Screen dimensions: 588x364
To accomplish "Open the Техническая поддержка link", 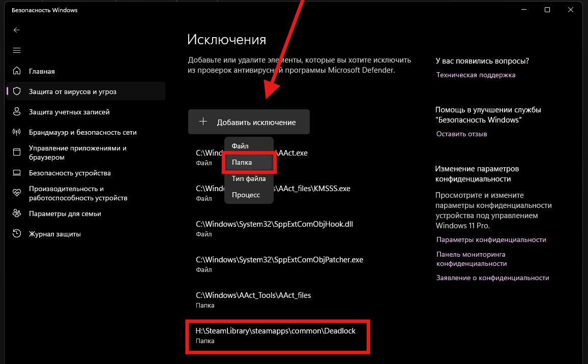I will [x=476, y=75].
